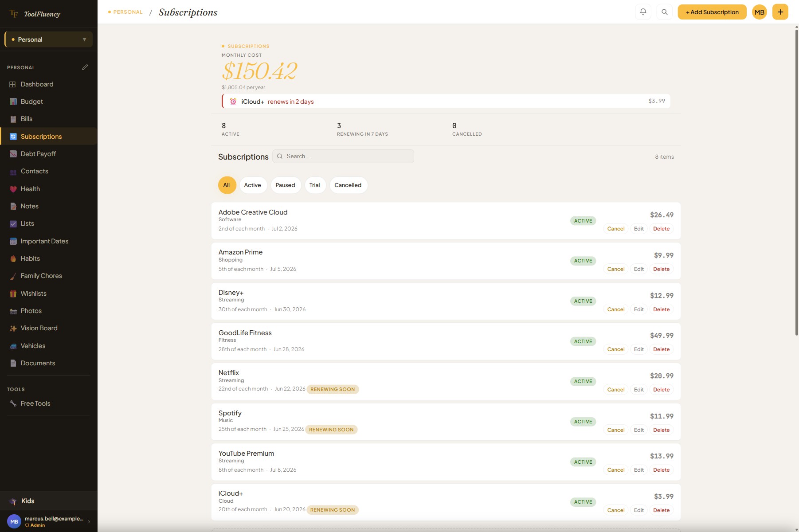
Task: Go to Vehicles page
Action: (49, 346)
